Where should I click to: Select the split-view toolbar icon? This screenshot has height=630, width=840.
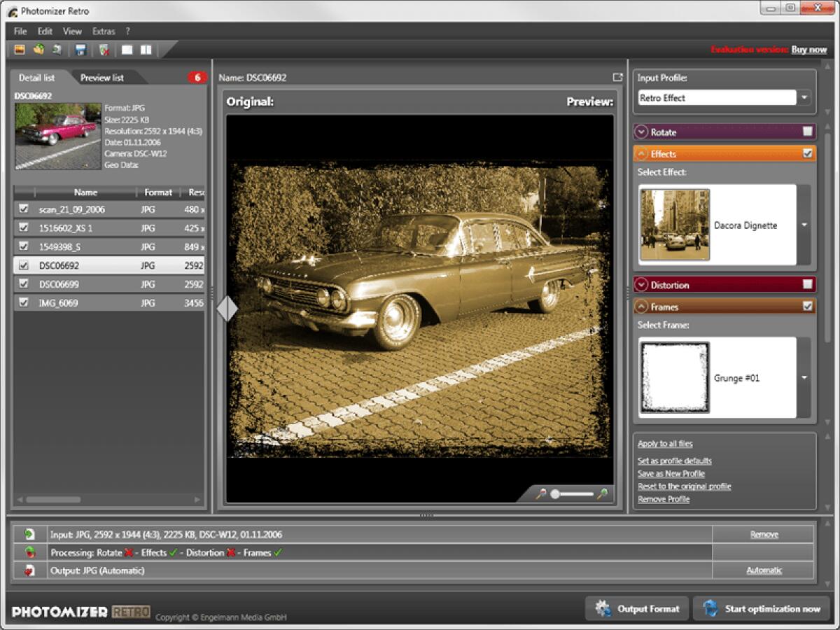147,50
